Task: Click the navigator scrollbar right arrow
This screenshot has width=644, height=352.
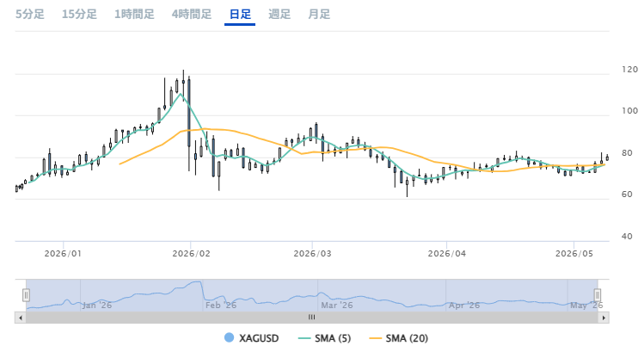Action: point(604,318)
